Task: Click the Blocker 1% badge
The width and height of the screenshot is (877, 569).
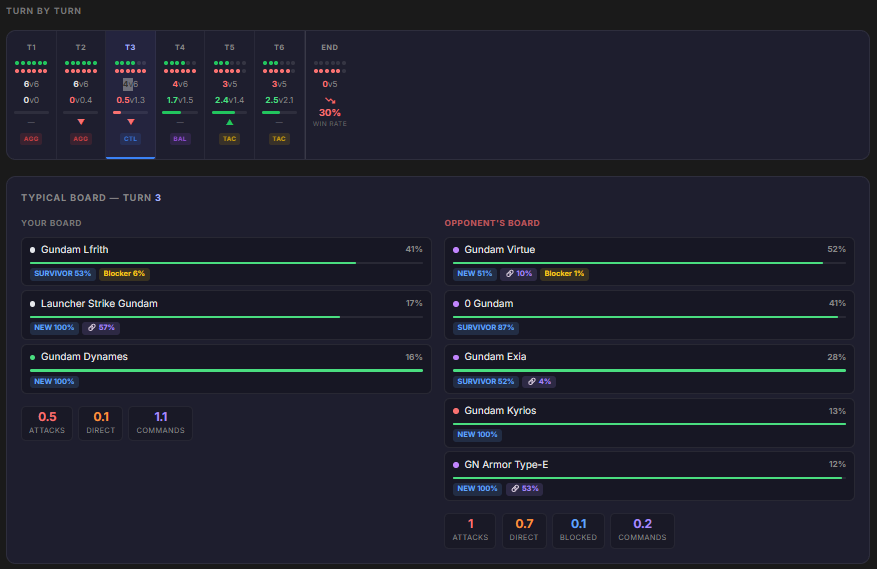Action: coord(564,274)
